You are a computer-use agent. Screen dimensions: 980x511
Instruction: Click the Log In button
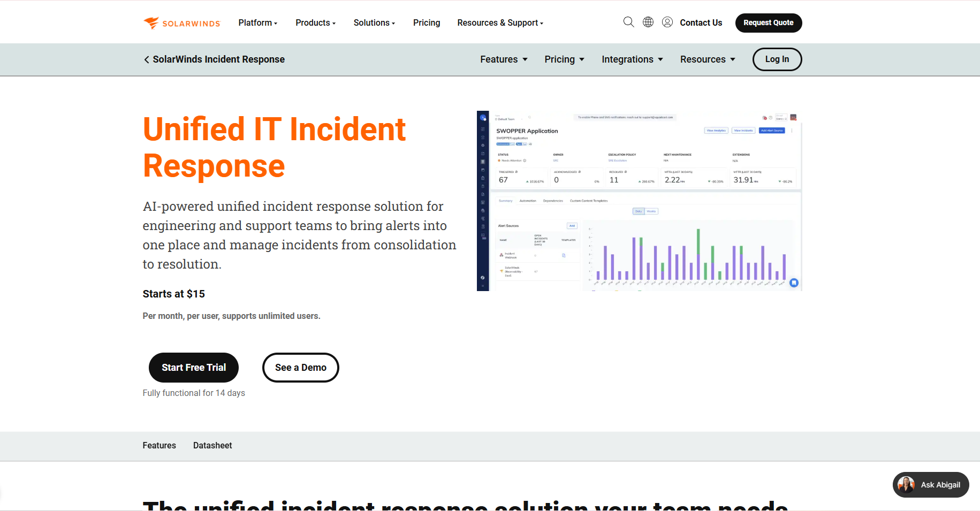pos(777,59)
